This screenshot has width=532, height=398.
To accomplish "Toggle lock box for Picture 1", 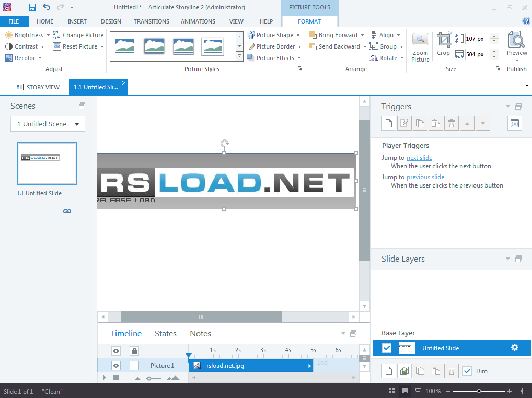I will point(134,366).
